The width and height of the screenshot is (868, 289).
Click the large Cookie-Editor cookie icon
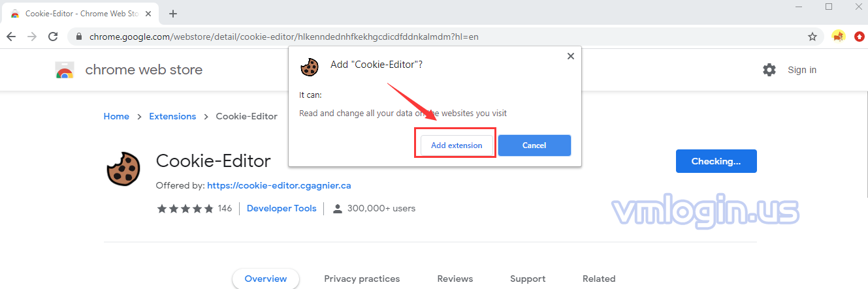[123, 169]
